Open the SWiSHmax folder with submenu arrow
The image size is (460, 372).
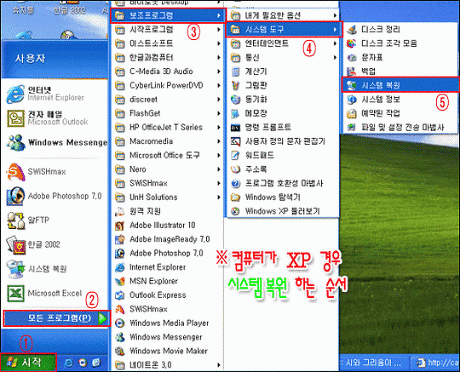168,183
